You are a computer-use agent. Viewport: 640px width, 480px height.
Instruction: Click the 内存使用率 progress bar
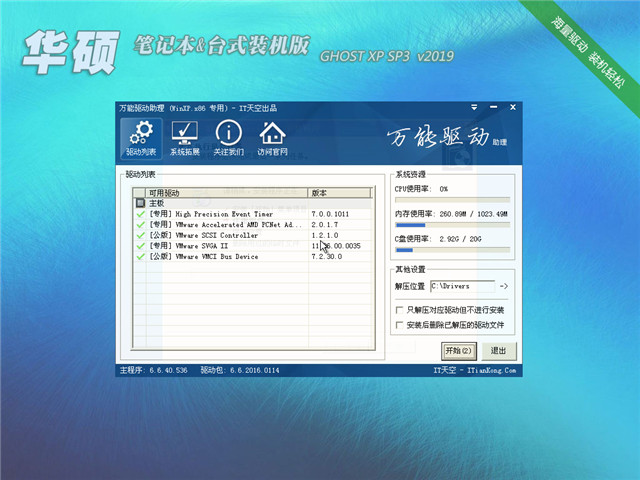pyautogui.click(x=452, y=225)
